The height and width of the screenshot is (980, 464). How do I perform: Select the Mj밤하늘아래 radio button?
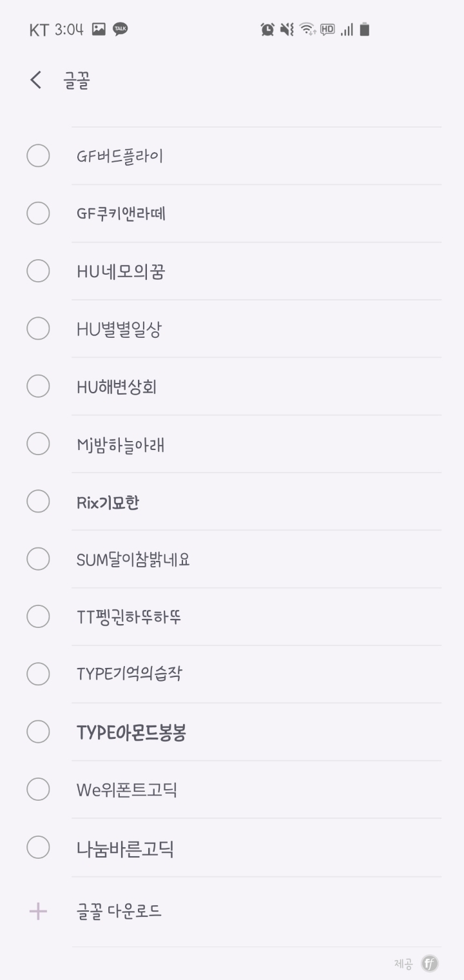(38, 444)
